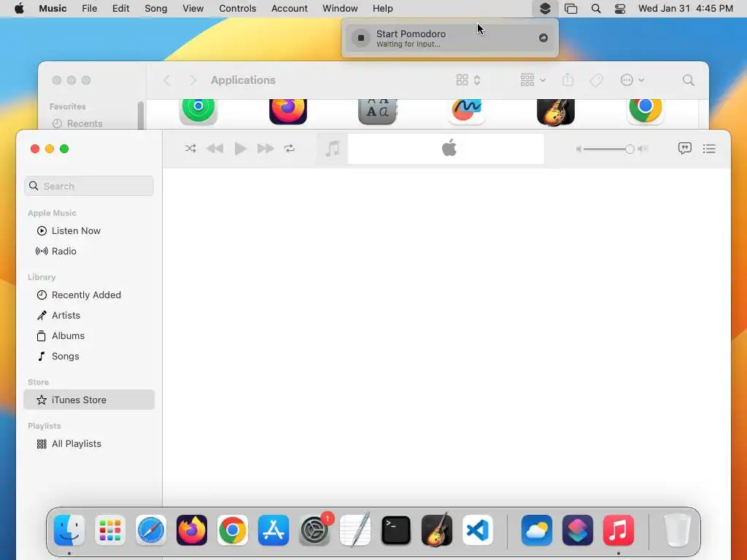
Task: Open the lyrics panel button
Action: coord(684,149)
